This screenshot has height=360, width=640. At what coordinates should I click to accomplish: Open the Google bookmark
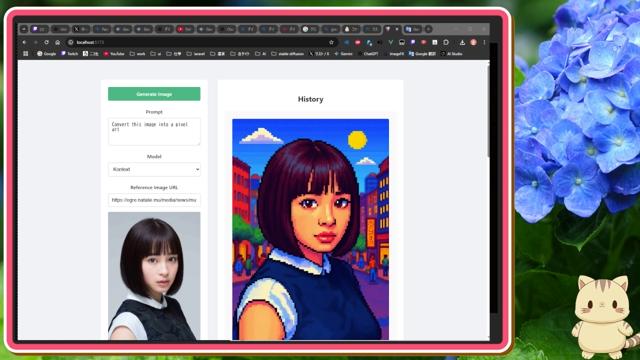[47, 53]
